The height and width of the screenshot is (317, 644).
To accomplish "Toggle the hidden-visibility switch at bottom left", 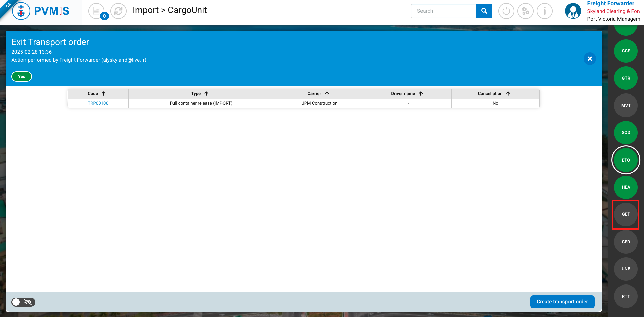I will 23,302.
